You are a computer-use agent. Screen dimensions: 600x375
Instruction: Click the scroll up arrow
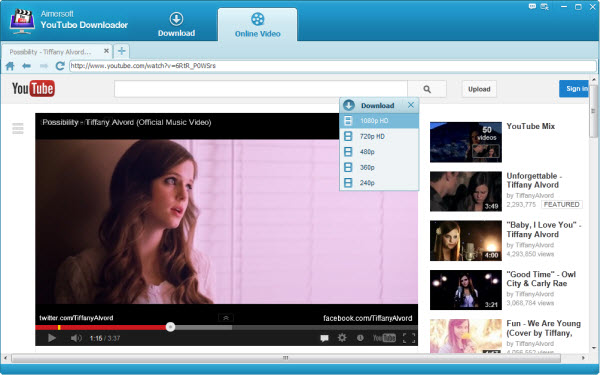click(x=593, y=80)
